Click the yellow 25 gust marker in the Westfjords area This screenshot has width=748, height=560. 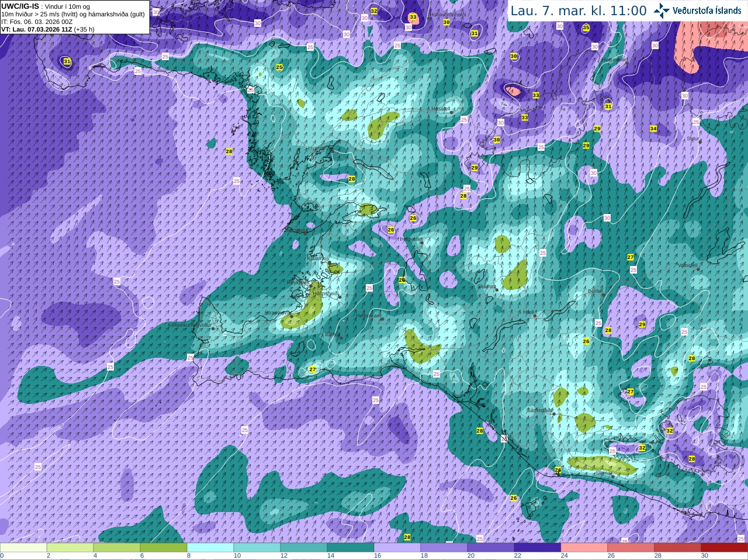click(x=279, y=68)
